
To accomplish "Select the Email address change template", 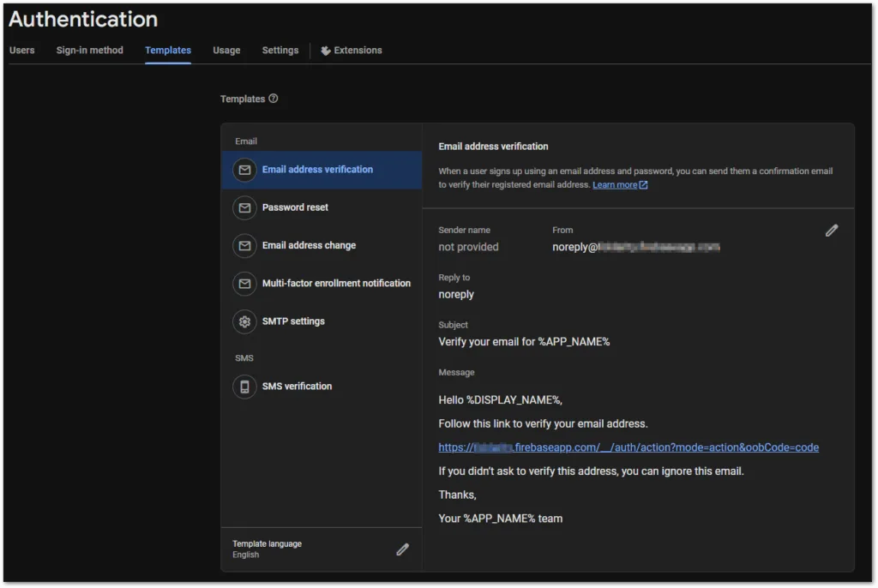I will pyautogui.click(x=322, y=246).
